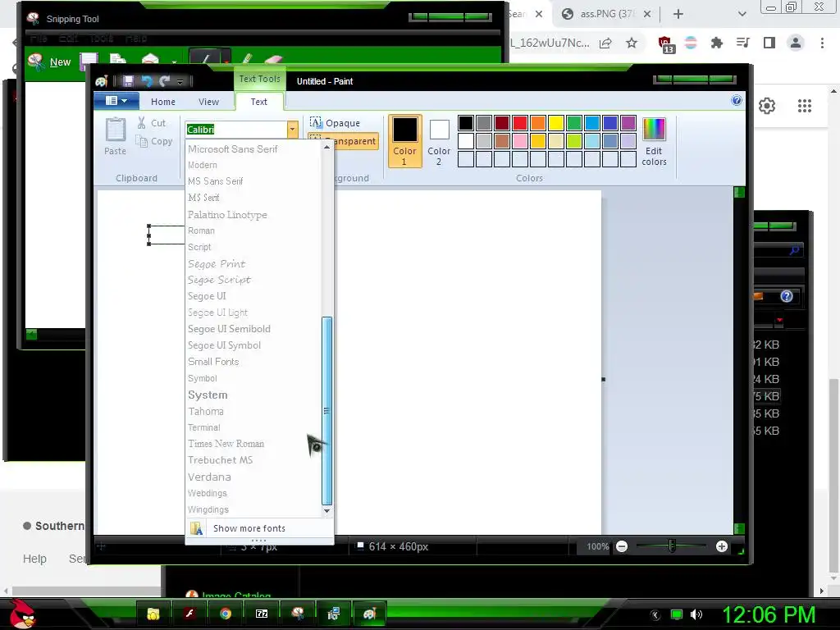840x630 pixels.
Task: Pick the yellow color swatch
Action: [x=555, y=123]
